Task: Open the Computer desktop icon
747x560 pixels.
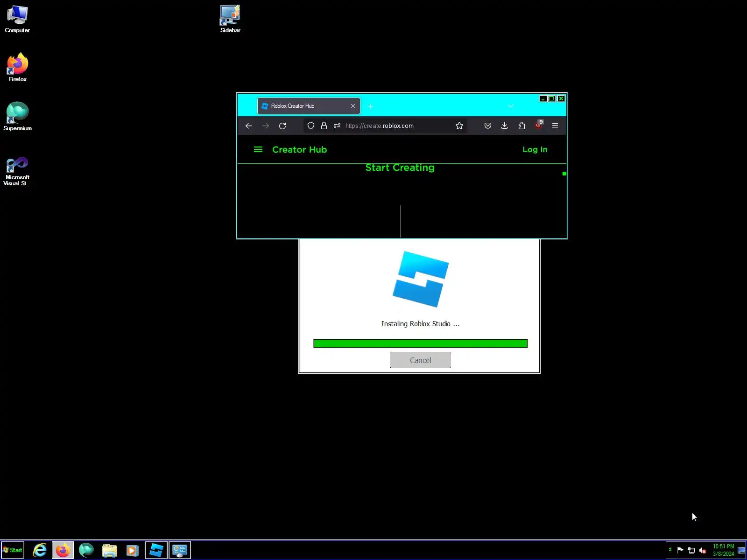Action: click(x=17, y=19)
